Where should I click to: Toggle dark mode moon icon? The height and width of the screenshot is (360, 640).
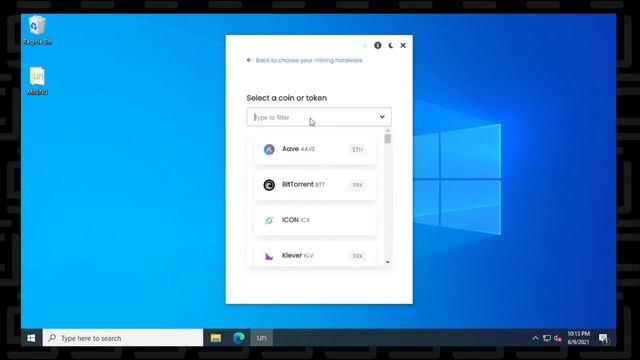point(391,45)
